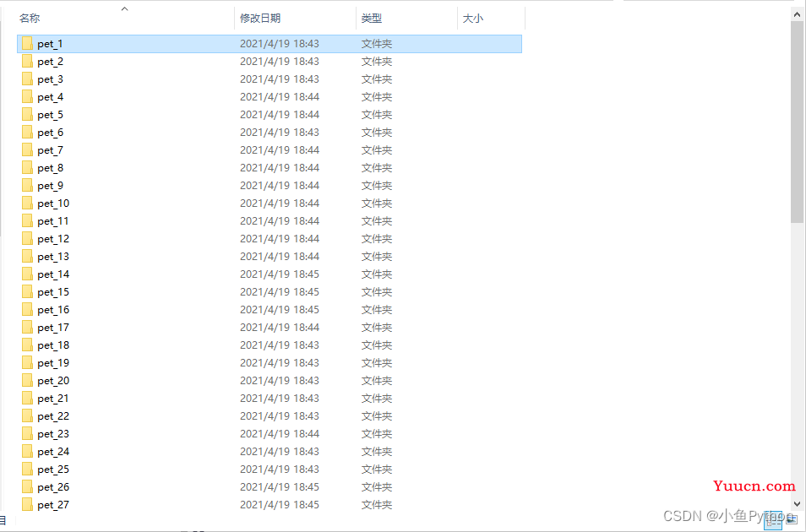Click the pet_17 folder icon
This screenshot has height=532, width=806.
(27, 328)
